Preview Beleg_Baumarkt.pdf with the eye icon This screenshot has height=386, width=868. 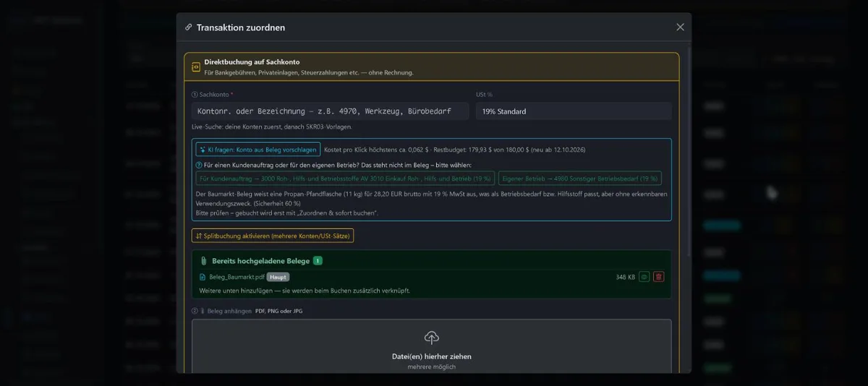[644, 277]
